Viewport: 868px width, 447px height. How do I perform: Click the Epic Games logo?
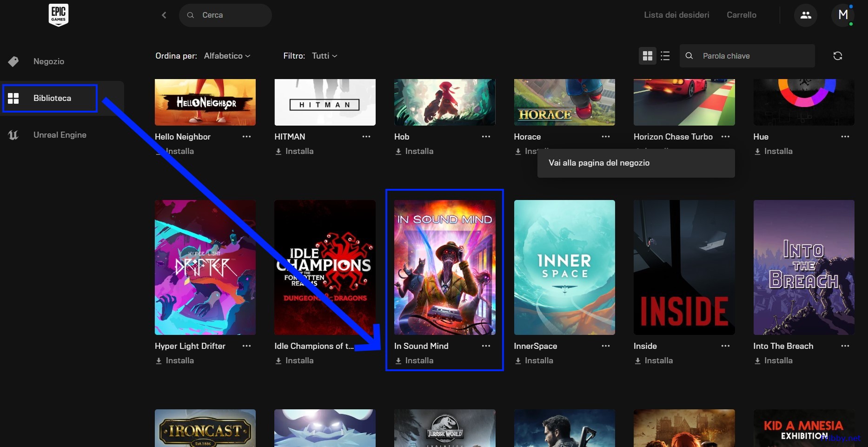point(59,15)
